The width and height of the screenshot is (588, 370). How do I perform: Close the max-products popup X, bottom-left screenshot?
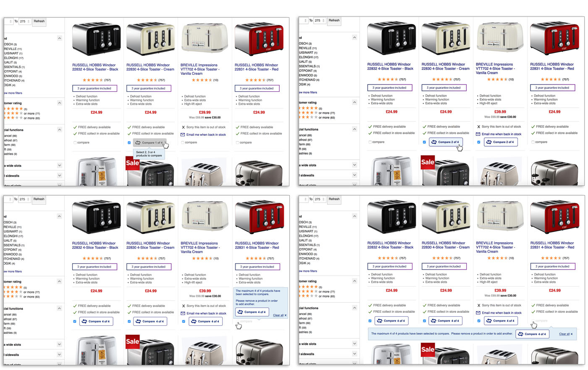286,315
